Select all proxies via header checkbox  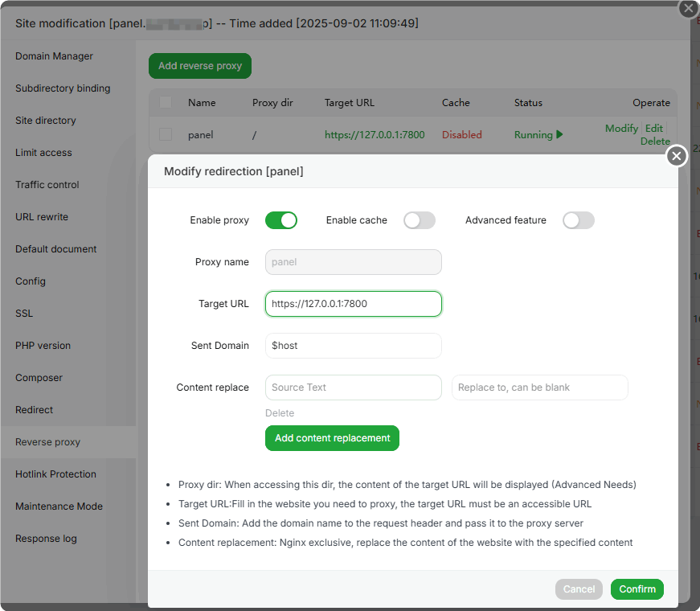(x=166, y=103)
